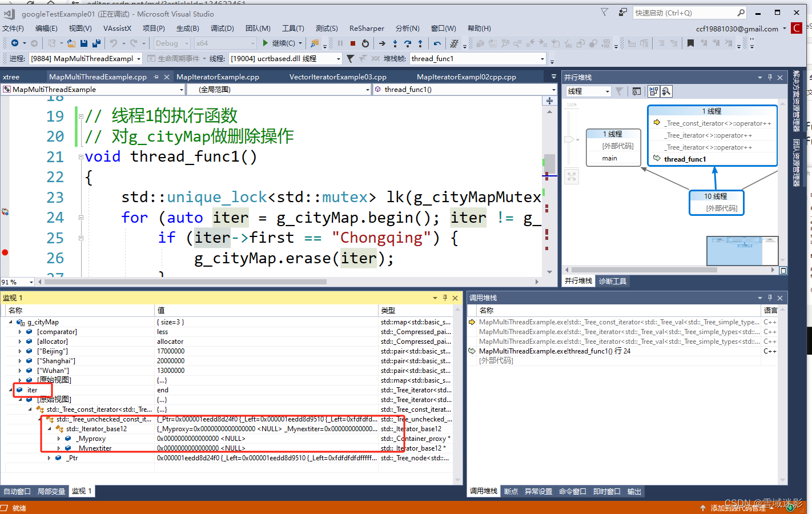Close the MapMultiThreadExample.cpp tab
This screenshot has height=514, width=812.
tap(167, 77)
